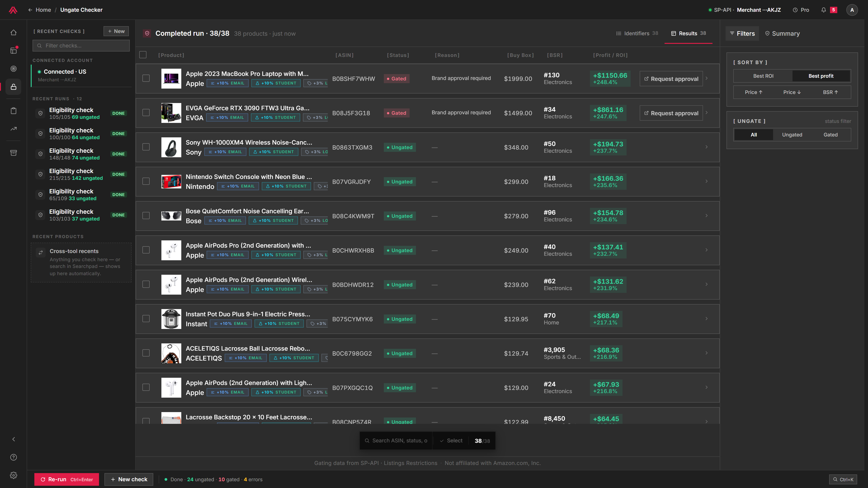
Task: Open the dashboard layout icon with red dot
Action: (14, 51)
